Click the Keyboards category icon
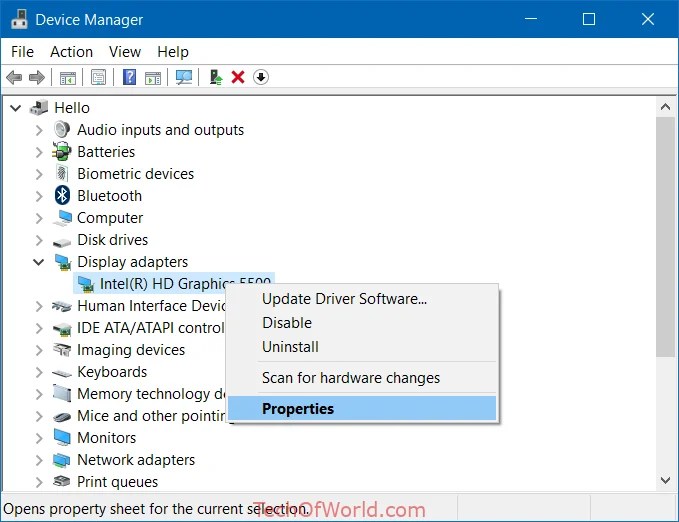Viewport: 679px width, 522px height. 61,373
